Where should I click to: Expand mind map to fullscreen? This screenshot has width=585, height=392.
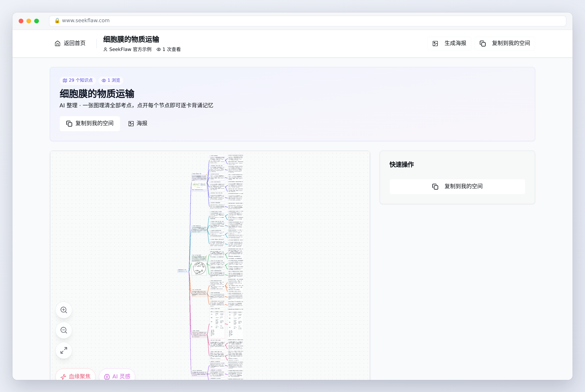coord(64,351)
